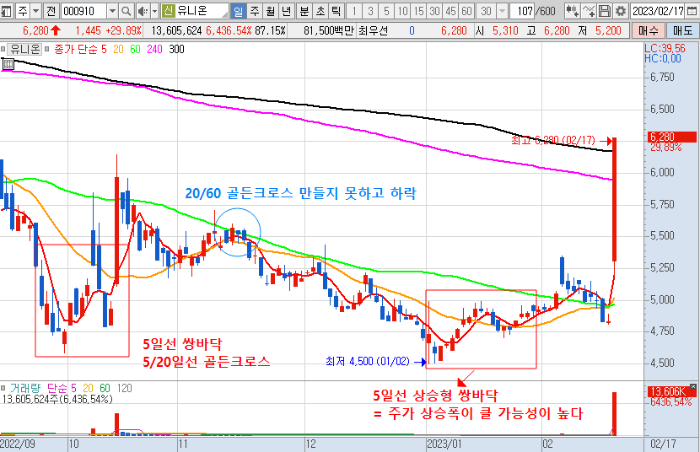Screen dimensions: 700x452
Task: Click the black 300 moving average legend
Action: 177,49
